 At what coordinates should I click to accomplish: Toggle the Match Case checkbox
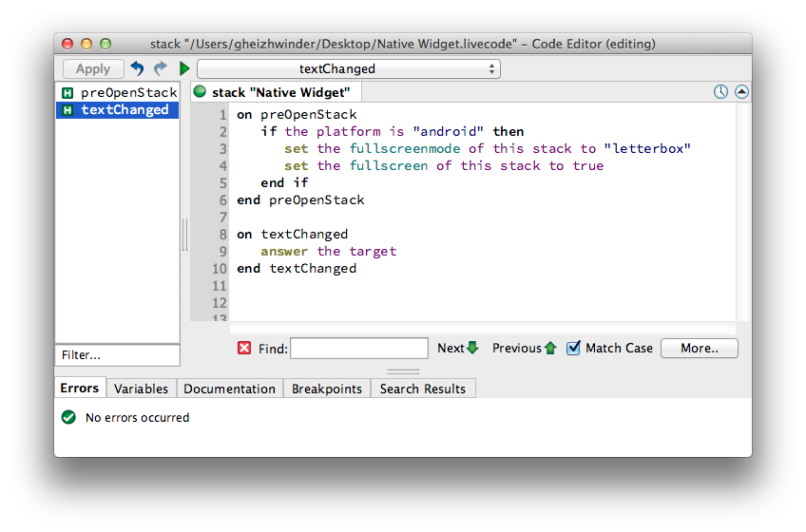click(573, 349)
